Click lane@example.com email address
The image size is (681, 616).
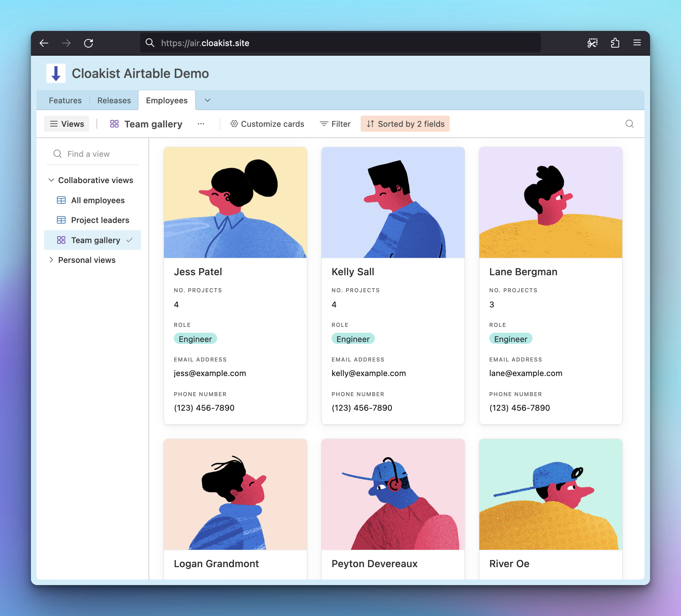click(526, 373)
